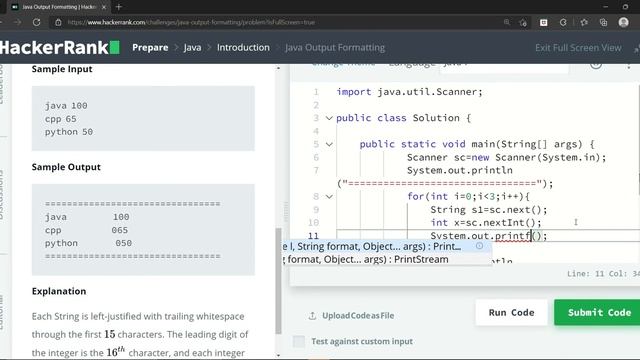Click the HackerRank logo
This screenshot has width=640, height=360.
[x=60, y=47]
